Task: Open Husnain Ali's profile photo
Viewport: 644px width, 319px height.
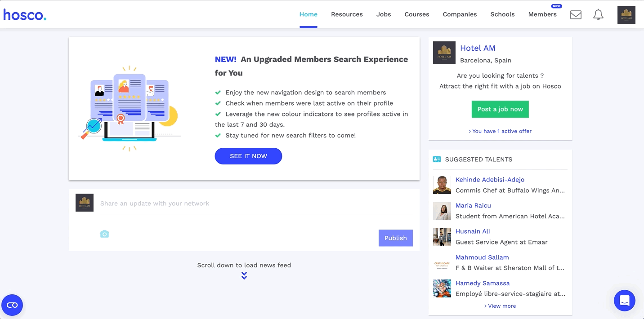Action: click(442, 237)
